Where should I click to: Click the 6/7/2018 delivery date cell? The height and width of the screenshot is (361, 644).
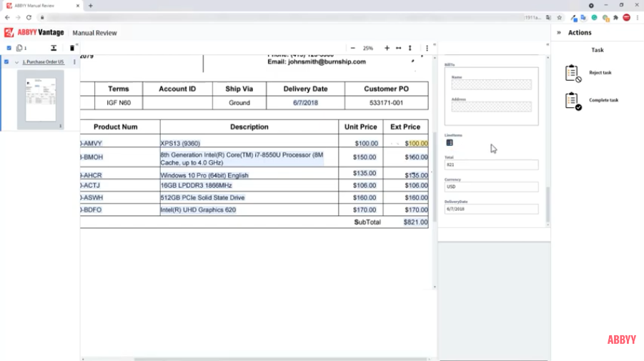point(306,103)
